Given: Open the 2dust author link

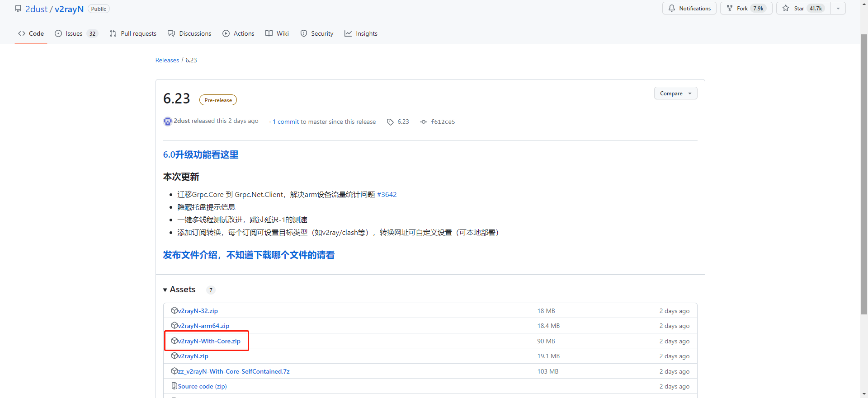Looking at the screenshot, I should tap(182, 121).
